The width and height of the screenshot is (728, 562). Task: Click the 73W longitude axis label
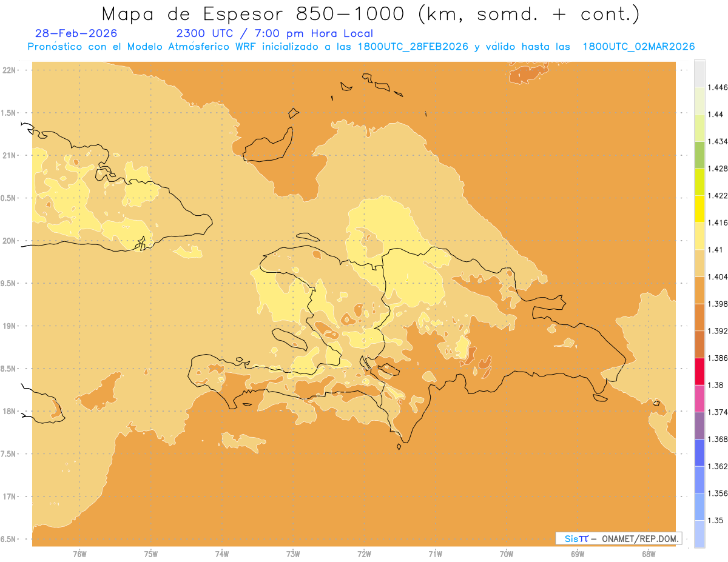coord(293,554)
